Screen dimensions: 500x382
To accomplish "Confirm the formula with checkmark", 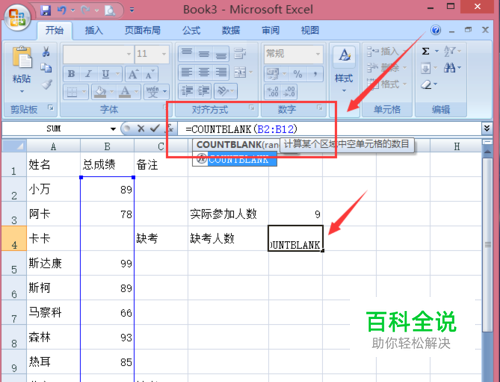I will pyautogui.click(x=155, y=129).
